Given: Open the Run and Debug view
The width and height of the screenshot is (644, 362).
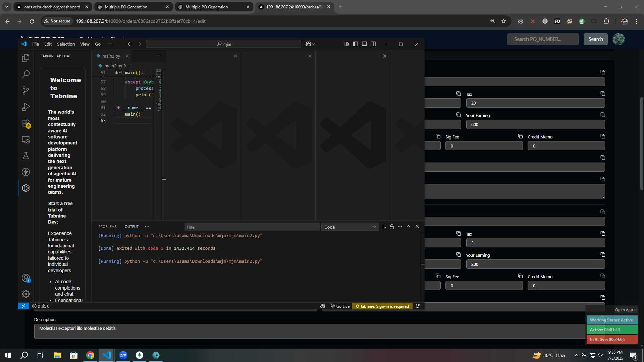Looking at the screenshot, I should (x=26, y=107).
